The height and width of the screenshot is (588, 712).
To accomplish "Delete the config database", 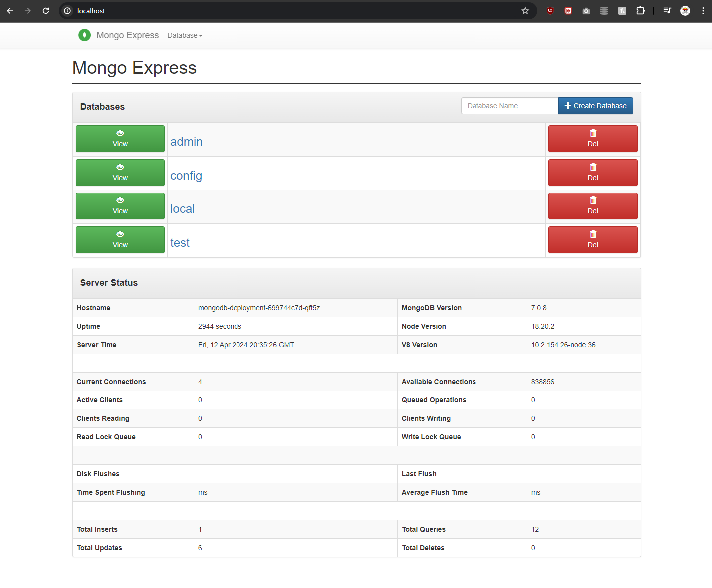I will click(x=593, y=173).
